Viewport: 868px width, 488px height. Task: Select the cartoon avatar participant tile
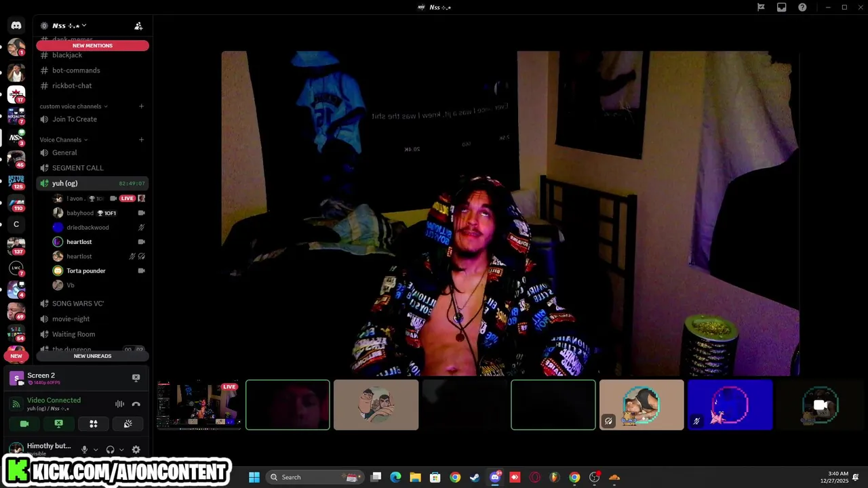(x=376, y=405)
